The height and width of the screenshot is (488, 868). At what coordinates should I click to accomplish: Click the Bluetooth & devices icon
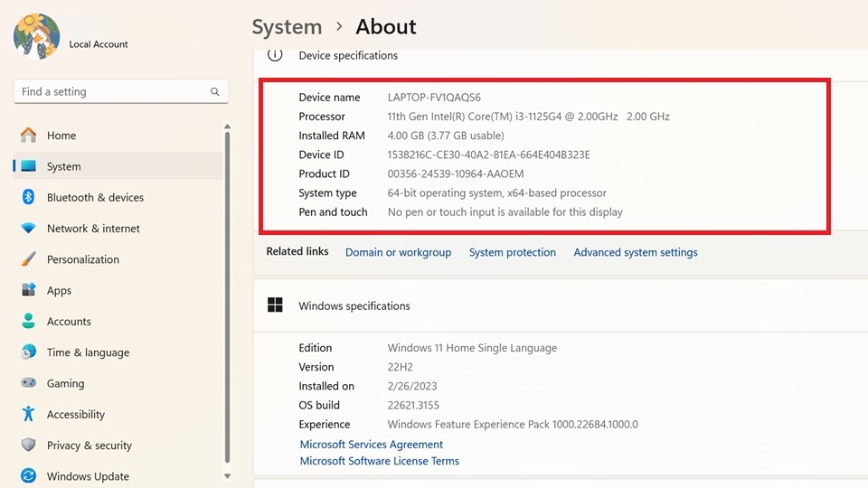point(28,197)
